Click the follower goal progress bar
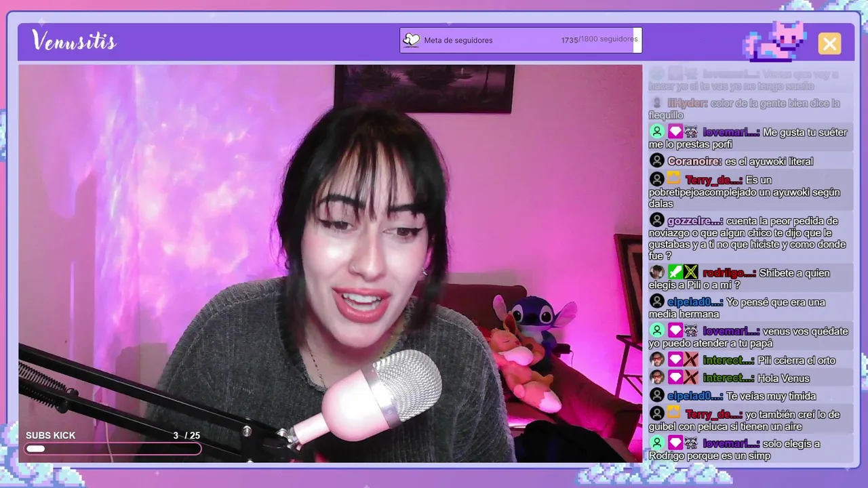 tap(521, 40)
